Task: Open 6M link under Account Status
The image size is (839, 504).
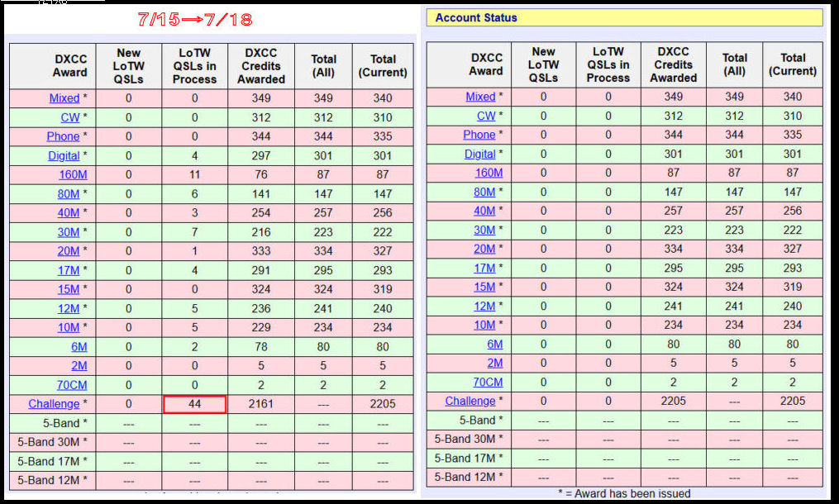Action: (495, 344)
